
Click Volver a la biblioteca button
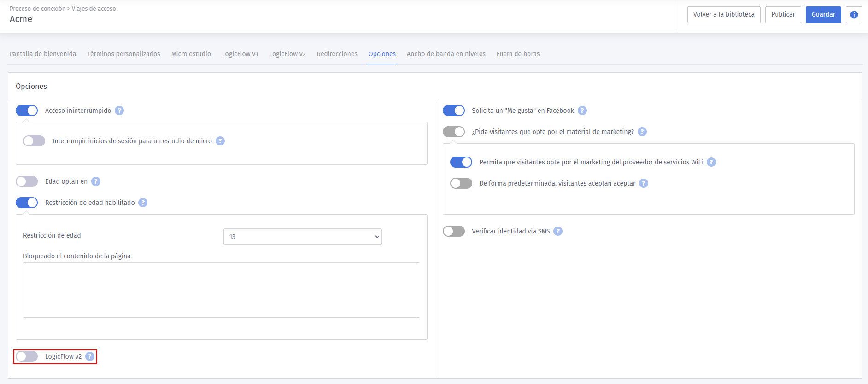724,15
